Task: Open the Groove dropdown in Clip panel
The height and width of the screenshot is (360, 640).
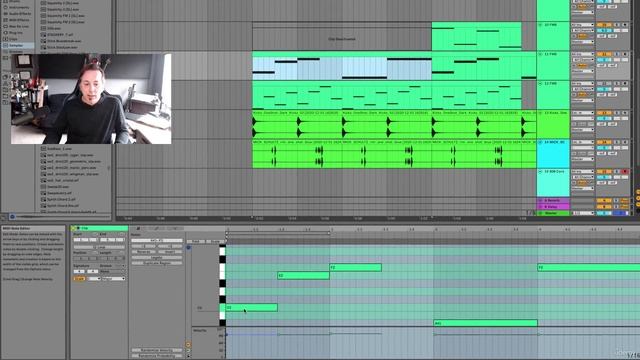Action: tap(113, 271)
